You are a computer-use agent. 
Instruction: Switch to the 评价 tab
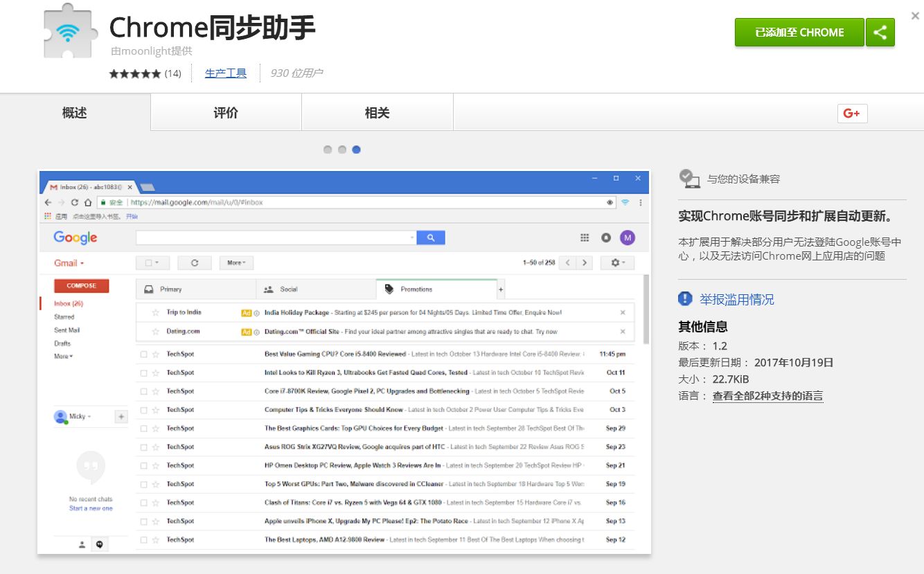[226, 113]
